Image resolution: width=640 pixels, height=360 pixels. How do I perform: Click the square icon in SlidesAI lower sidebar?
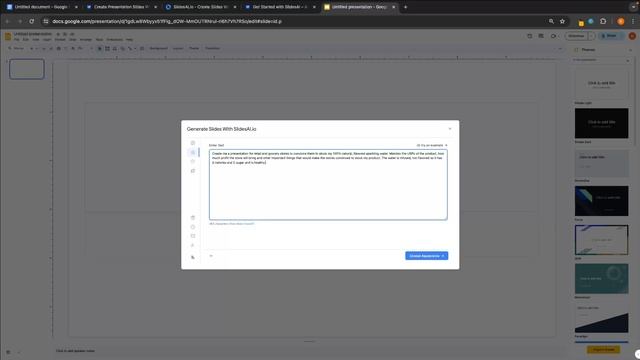click(x=193, y=236)
